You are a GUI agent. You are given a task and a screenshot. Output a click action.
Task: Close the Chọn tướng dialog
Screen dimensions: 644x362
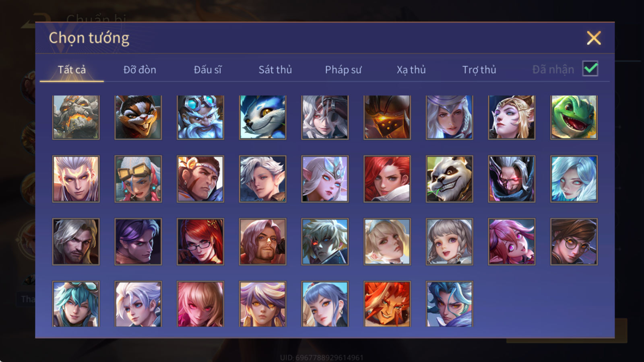(x=594, y=38)
